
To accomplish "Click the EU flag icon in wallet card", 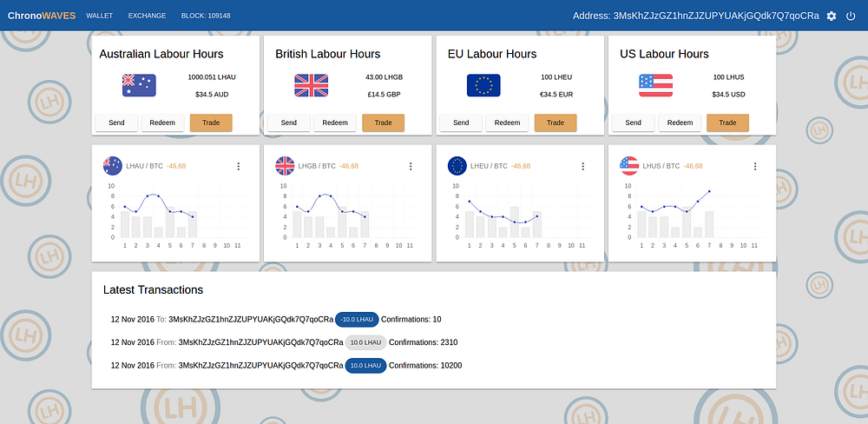I will pyautogui.click(x=483, y=85).
